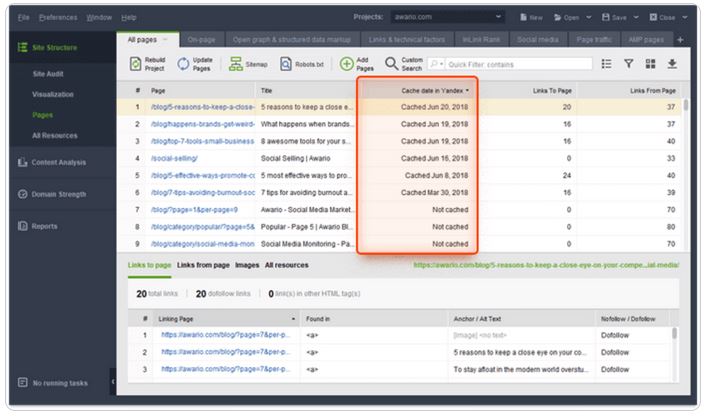The image size is (706, 416).
Task: Click the list view icon in toolbar
Action: (x=606, y=64)
